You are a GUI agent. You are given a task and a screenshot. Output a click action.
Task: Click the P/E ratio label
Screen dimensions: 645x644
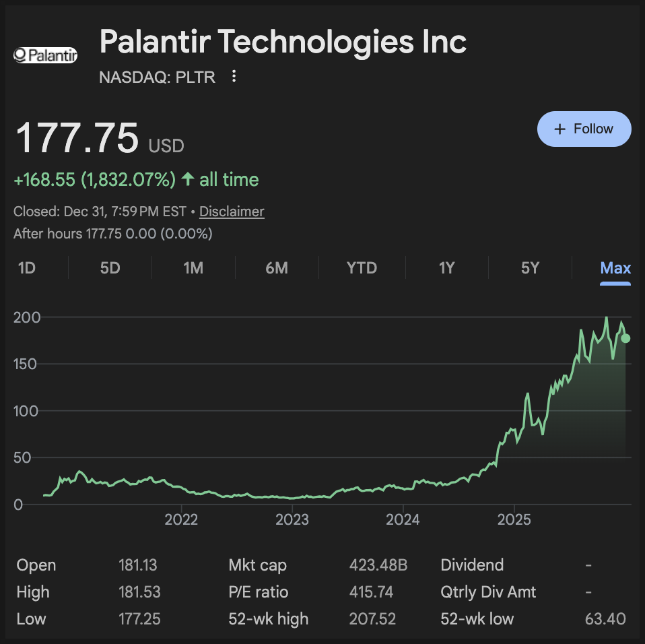(259, 592)
